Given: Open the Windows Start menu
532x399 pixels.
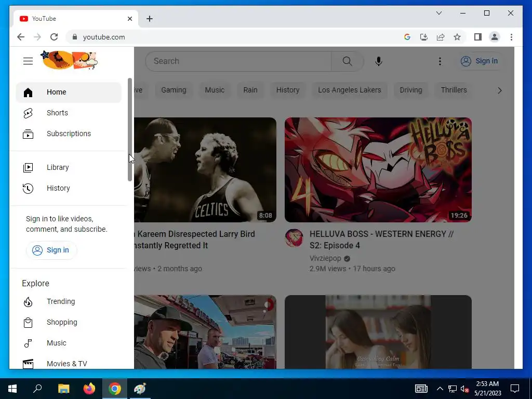Looking at the screenshot, I should (12, 389).
